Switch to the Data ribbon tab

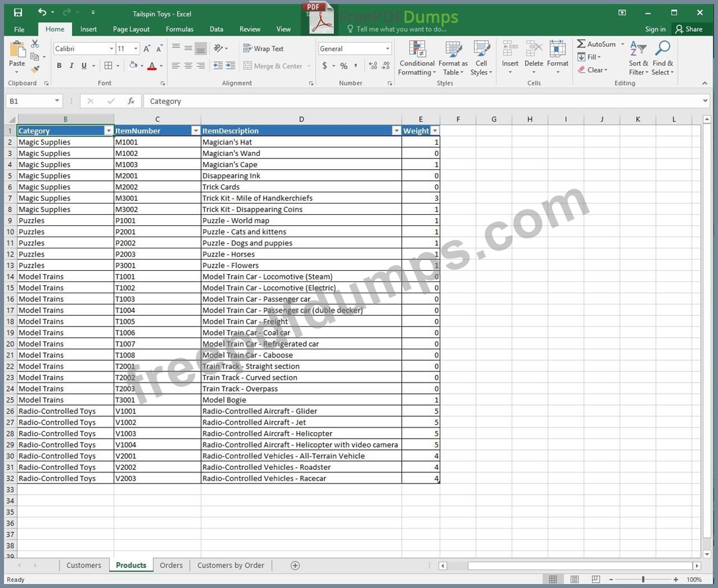pos(217,29)
